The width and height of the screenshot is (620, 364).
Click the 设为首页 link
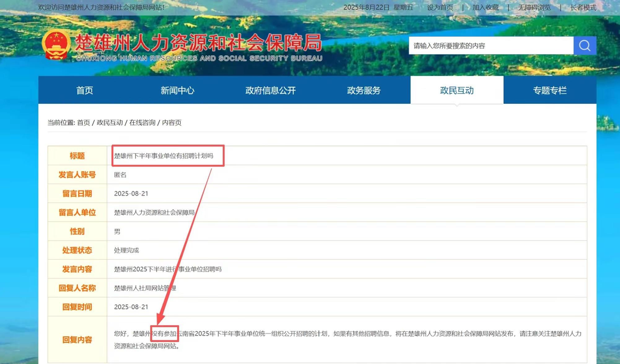tap(440, 8)
